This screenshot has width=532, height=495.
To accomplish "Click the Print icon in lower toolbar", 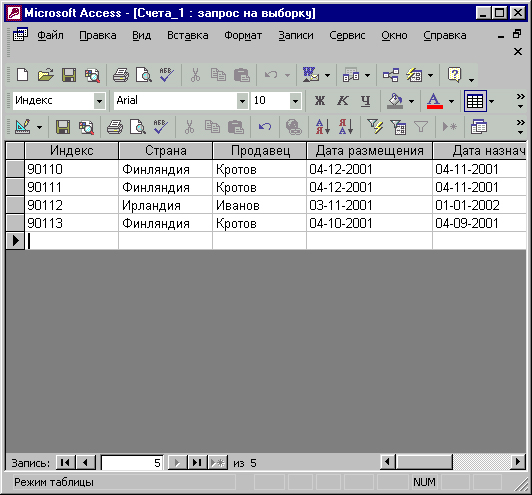I will (x=115, y=127).
